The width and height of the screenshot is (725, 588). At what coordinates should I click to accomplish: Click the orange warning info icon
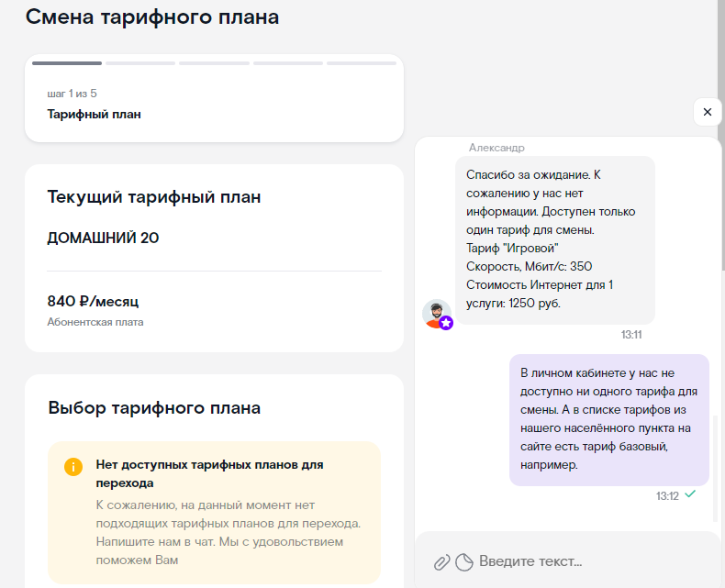(73, 466)
